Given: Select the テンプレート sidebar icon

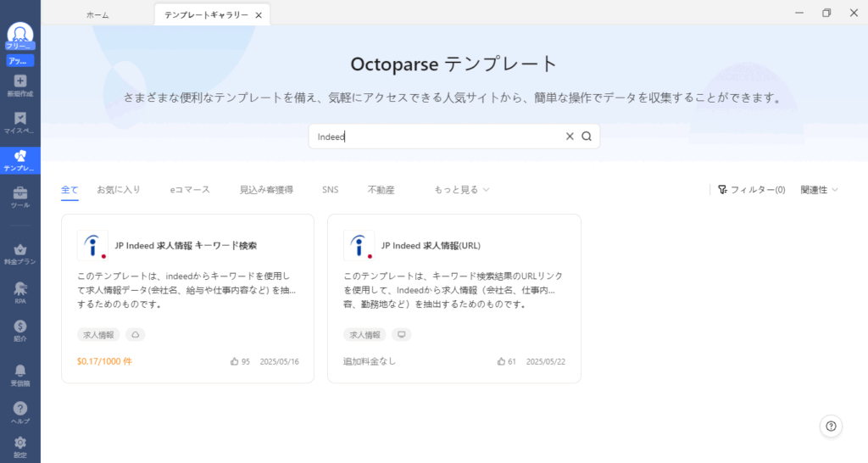Looking at the screenshot, I should point(20,160).
